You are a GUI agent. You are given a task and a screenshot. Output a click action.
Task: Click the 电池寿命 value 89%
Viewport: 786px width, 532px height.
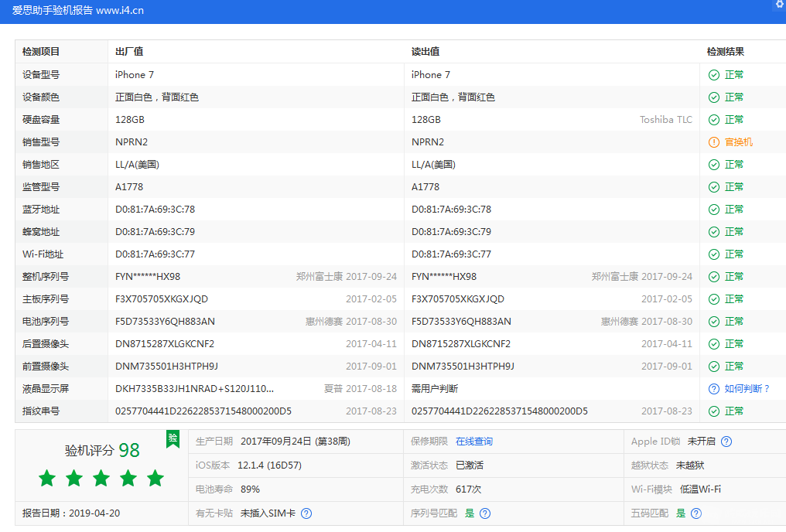click(250, 489)
